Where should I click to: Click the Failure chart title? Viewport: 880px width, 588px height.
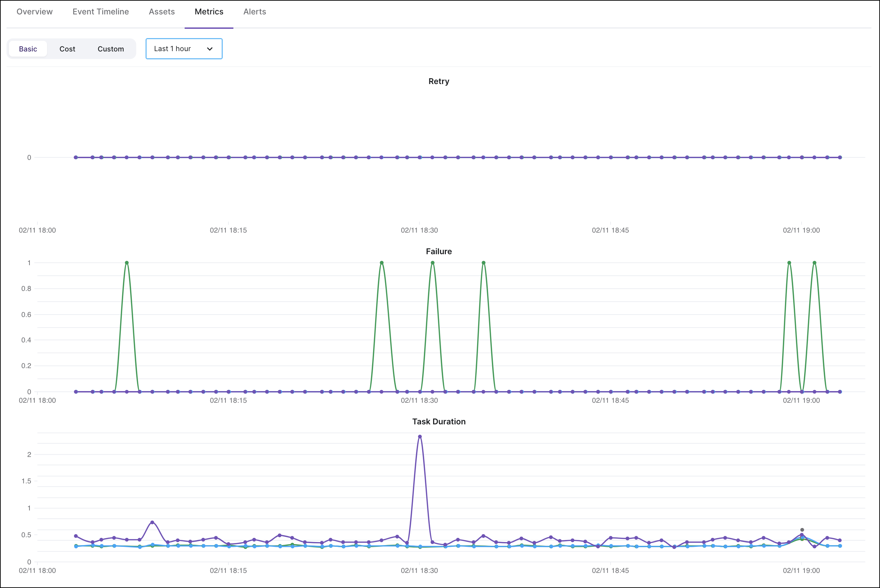point(439,251)
